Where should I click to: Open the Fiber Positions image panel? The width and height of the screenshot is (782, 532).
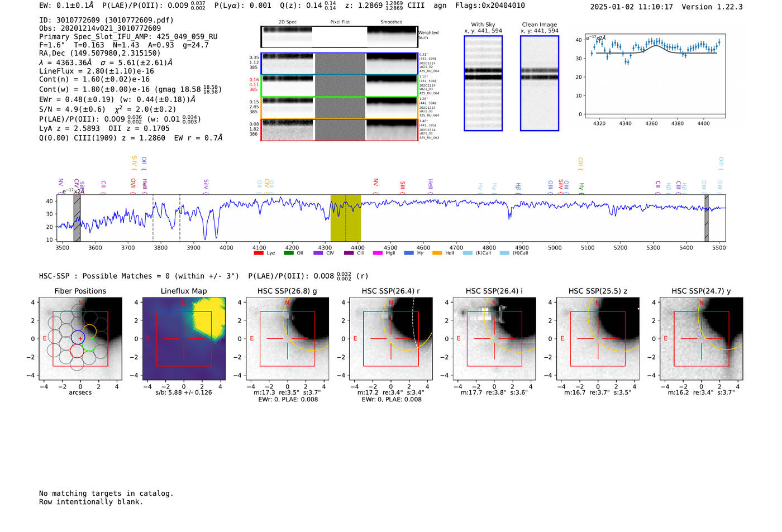coord(80,338)
